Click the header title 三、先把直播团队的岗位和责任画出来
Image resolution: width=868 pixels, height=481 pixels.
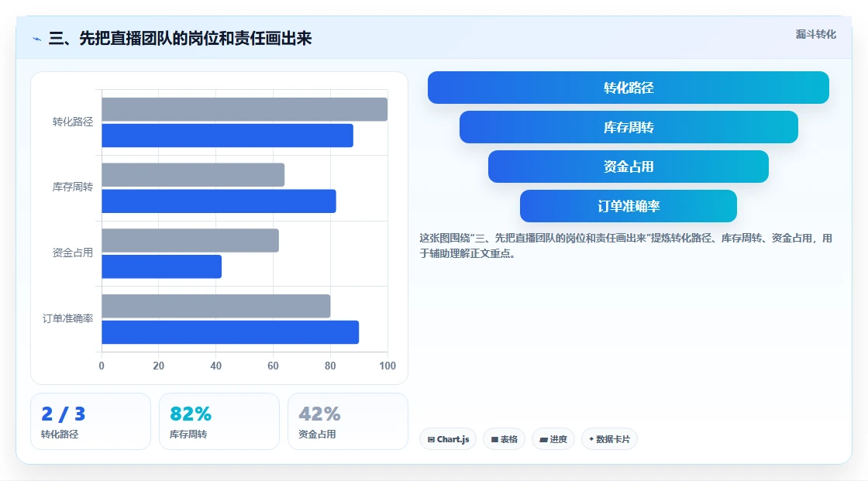(180, 38)
